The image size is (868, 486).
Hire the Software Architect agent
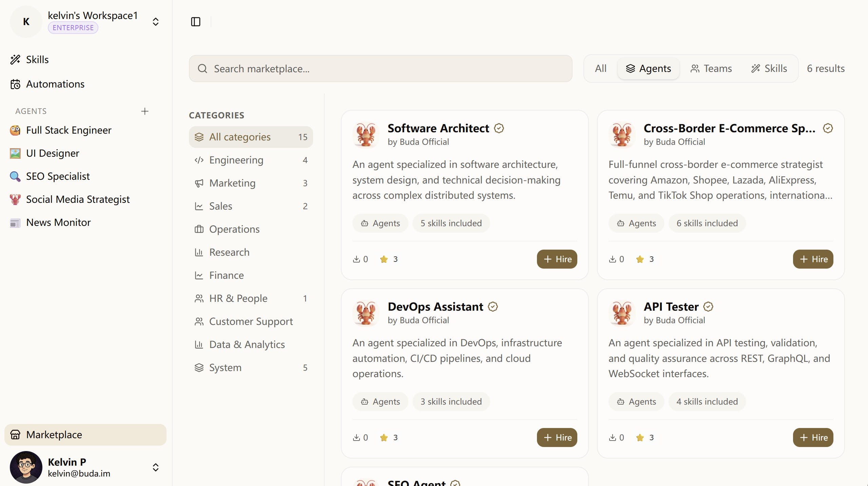pyautogui.click(x=557, y=259)
